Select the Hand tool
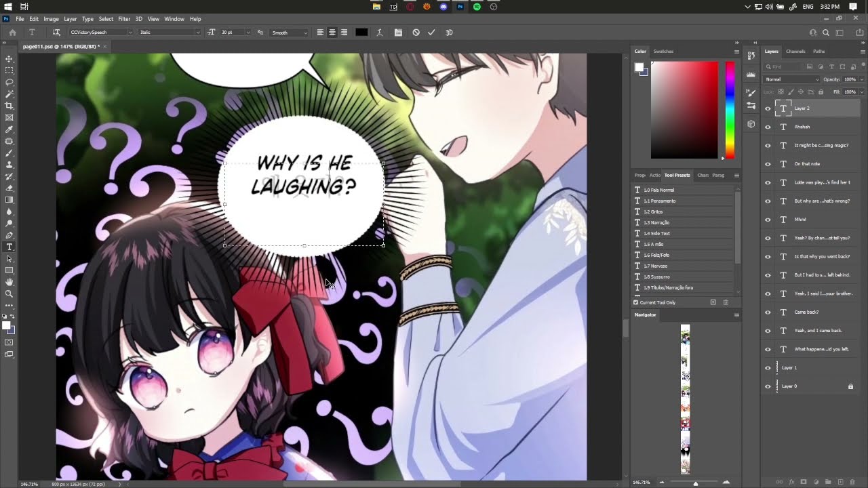868x488 pixels. (9, 282)
